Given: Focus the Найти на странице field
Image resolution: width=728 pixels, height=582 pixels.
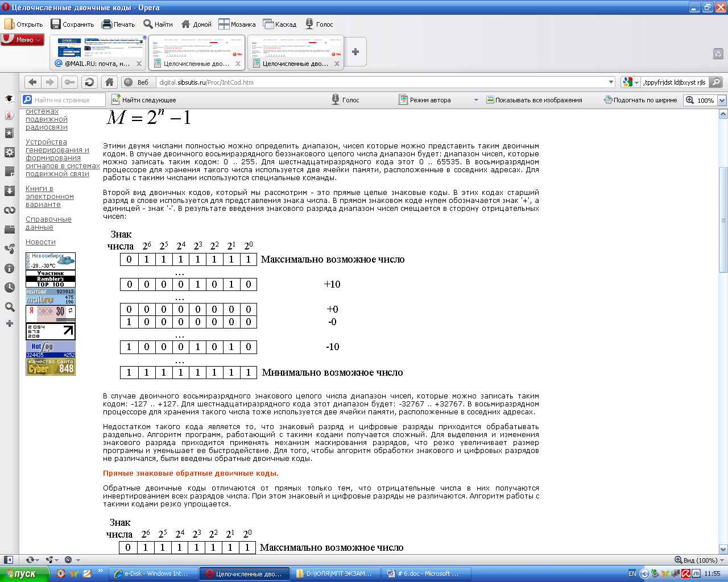Looking at the screenshot, I should coord(64,99).
